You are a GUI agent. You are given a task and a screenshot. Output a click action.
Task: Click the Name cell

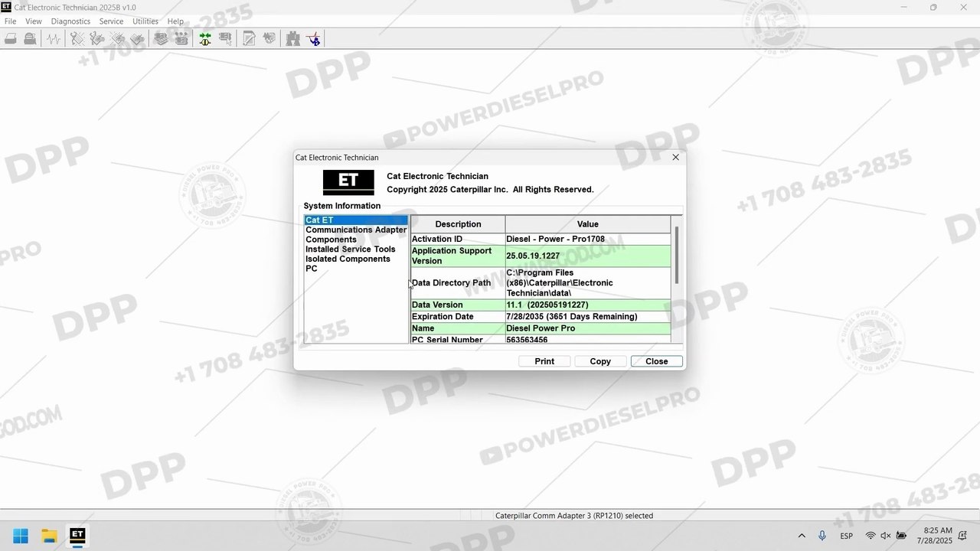point(458,328)
